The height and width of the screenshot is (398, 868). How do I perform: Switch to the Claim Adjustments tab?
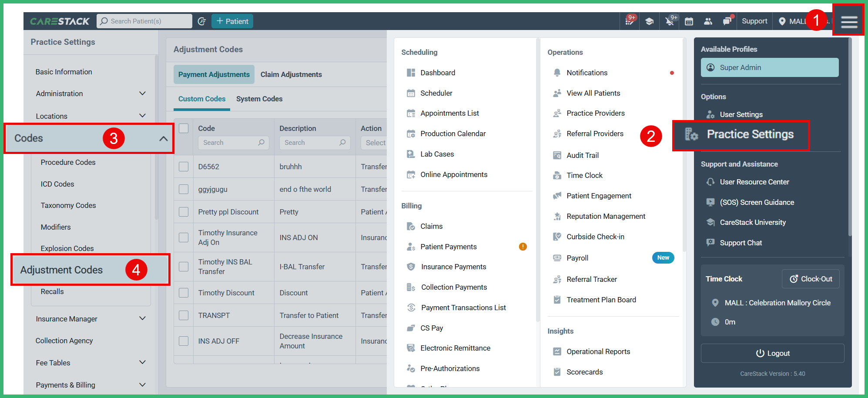[291, 74]
